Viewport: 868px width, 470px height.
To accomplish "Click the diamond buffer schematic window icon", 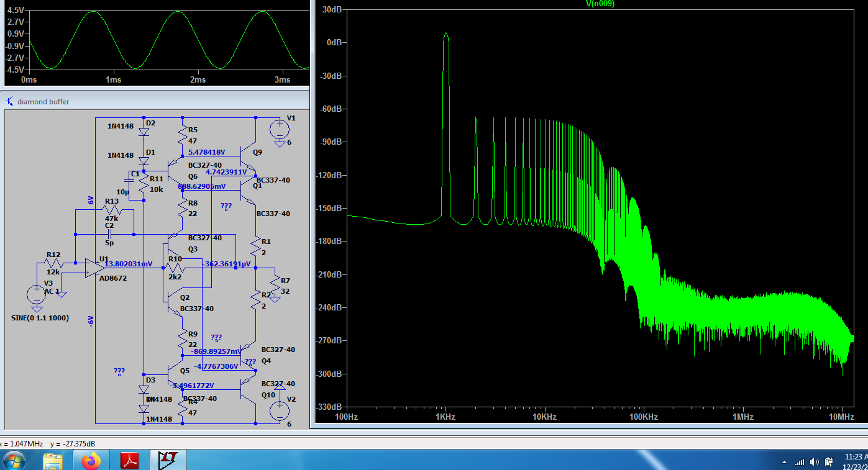I will (x=9, y=101).
